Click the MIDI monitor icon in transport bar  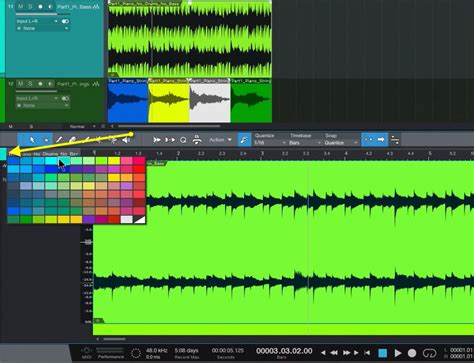pos(86,352)
